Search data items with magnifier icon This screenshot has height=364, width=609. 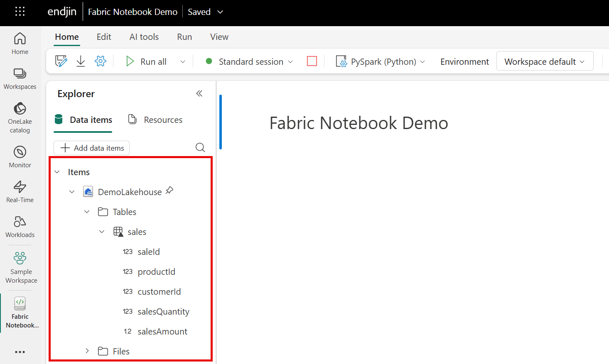(200, 148)
